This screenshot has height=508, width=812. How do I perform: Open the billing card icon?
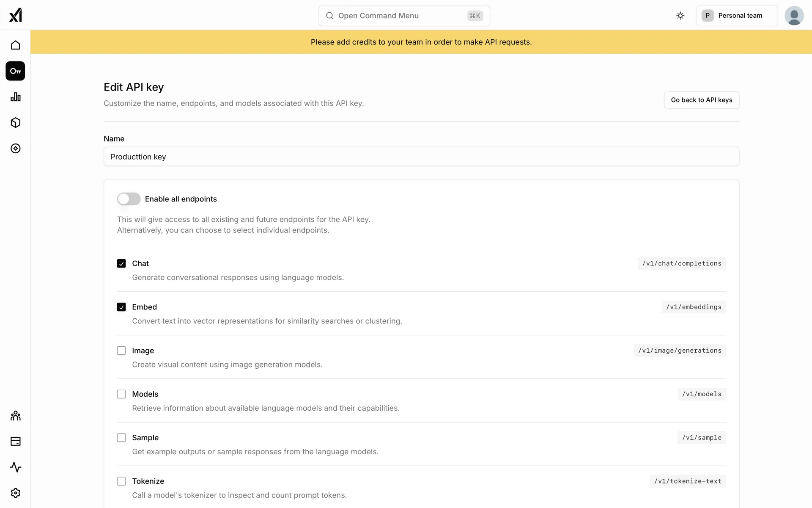pyautogui.click(x=15, y=442)
